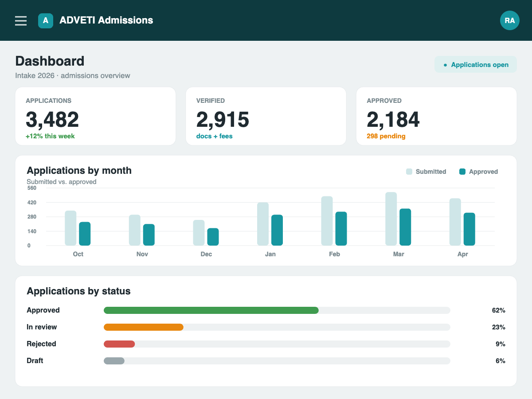The width and height of the screenshot is (532, 399).
Task: Click the Apr submitted bar
Action: 455,222
